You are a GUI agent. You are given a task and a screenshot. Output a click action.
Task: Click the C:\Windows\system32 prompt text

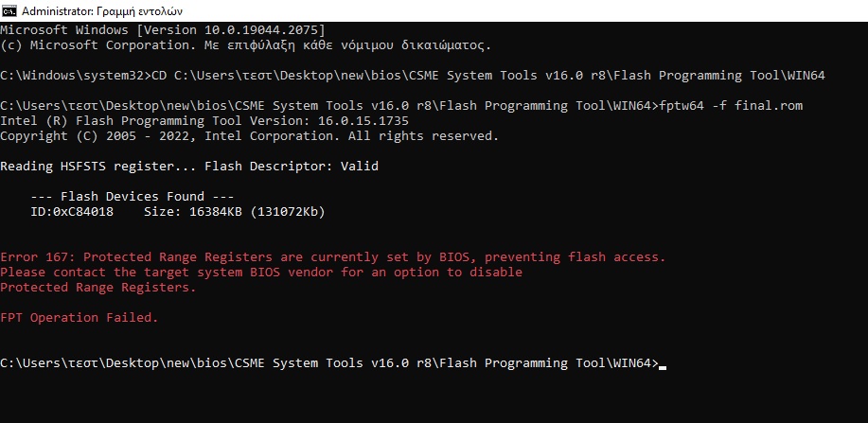tap(76, 76)
